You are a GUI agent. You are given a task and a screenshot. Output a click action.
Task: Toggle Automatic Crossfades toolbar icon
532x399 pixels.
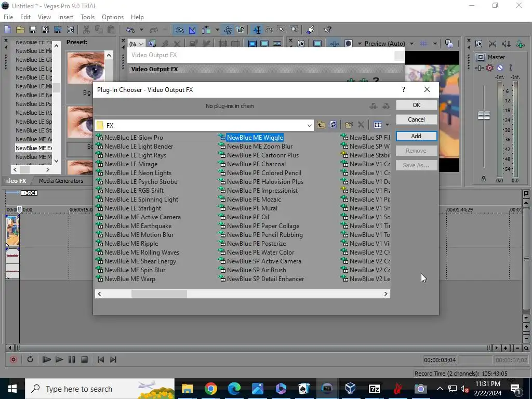pyautogui.click(x=192, y=30)
